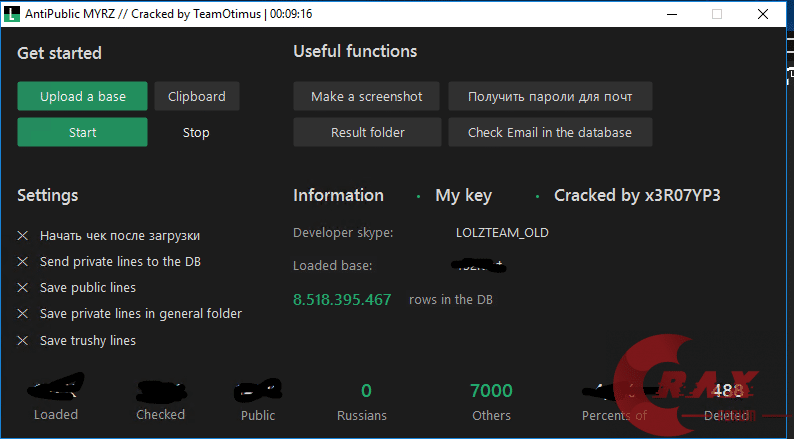Click the Russians counter showing 0
The height and width of the screenshot is (439, 794).
point(366,391)
